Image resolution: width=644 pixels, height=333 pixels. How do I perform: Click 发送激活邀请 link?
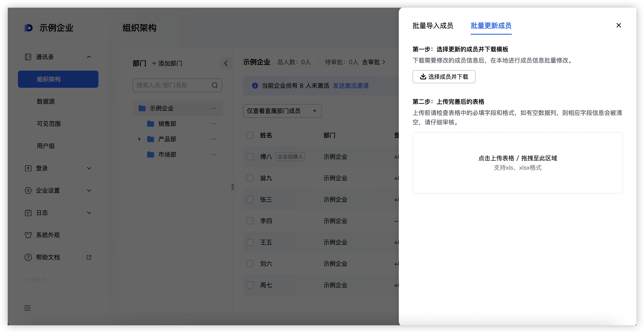pos(350,86)
